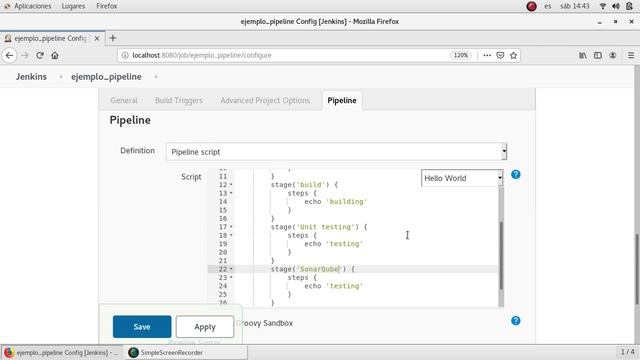Save page to Pocket icon
Image resolution: width=640 pixels, height=360 pixels.
tap(500, 55)
